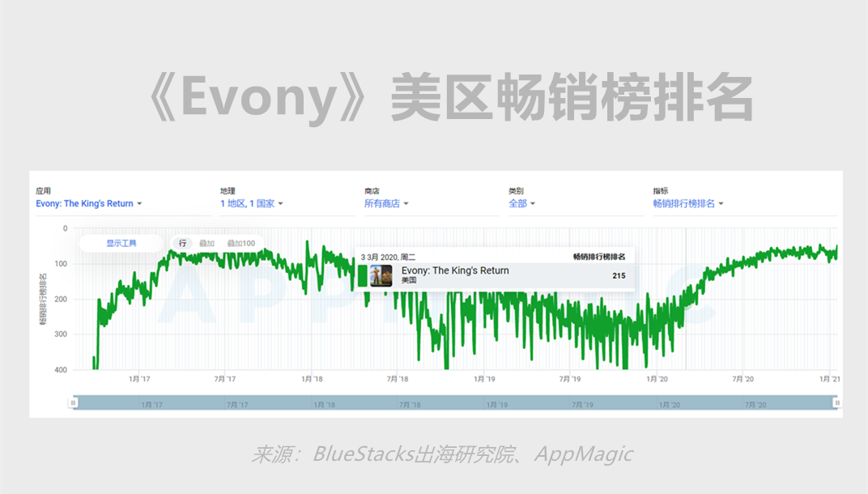This screenshot has height=494, width=868.
Task: Click the Evony game icon in the tooltip
Action: tap(381, 275)
